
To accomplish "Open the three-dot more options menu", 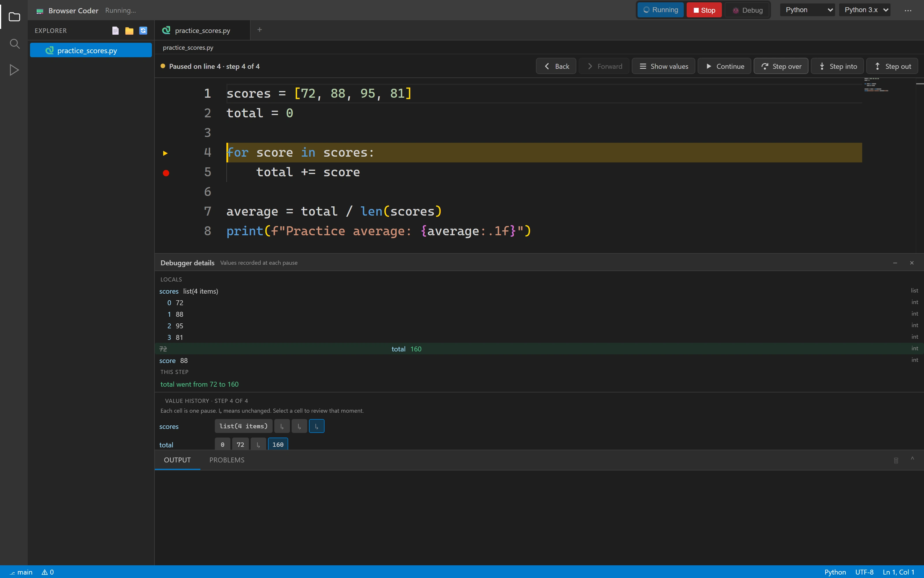I will [908, 10].
